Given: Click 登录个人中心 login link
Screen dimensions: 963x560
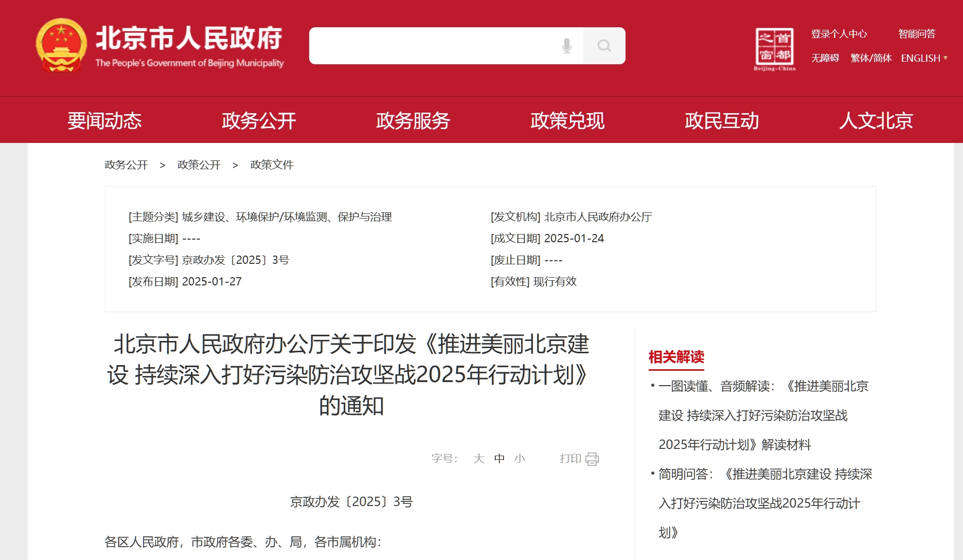Looking at the screenshot, I should pyautogui.click(x=839, y=34).
